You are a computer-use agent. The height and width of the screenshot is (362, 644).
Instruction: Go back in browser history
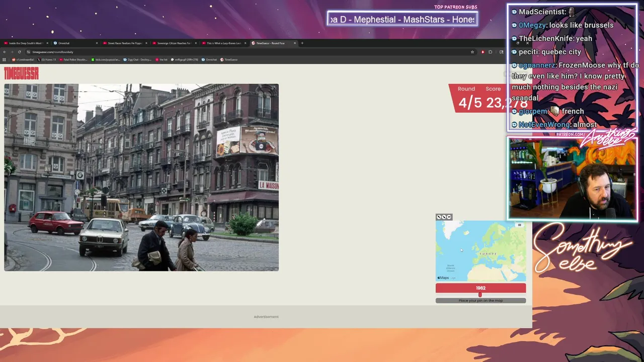tap(5, 52)
